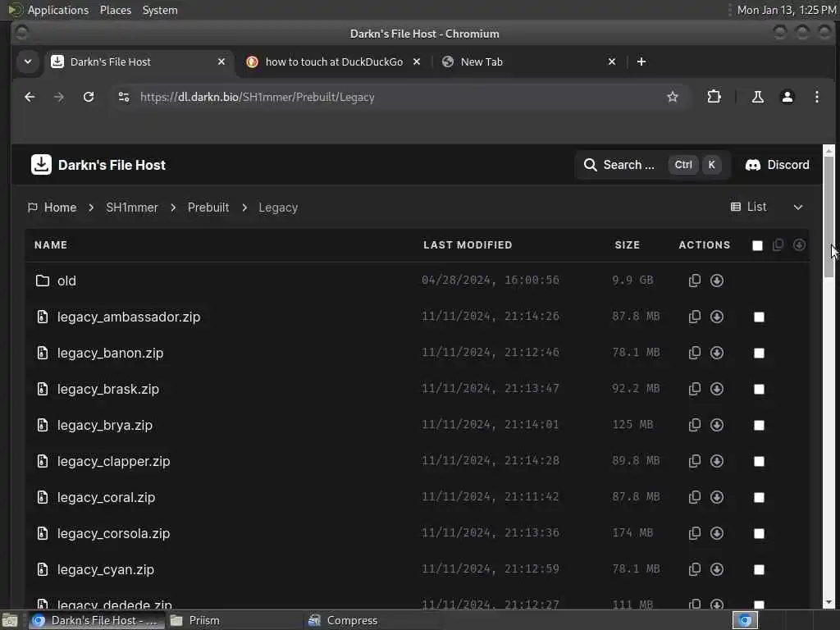Check the box for legacy_banon.zip
This screenshot has height=630, width=840.
759,353
